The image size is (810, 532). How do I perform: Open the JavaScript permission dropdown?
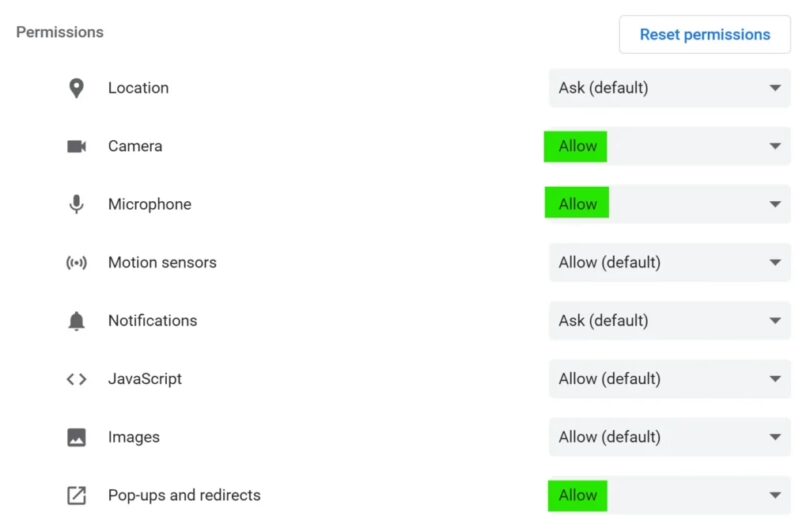coord(669,379)
